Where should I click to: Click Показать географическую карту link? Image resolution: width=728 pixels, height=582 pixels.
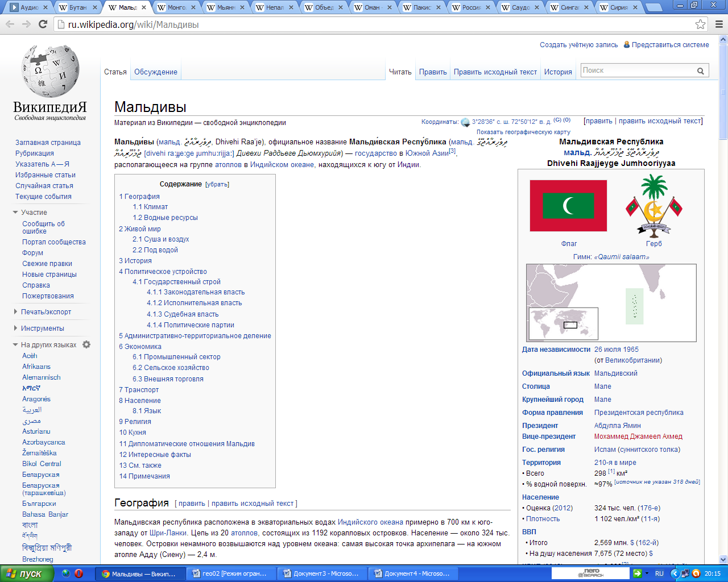point(523,132)
